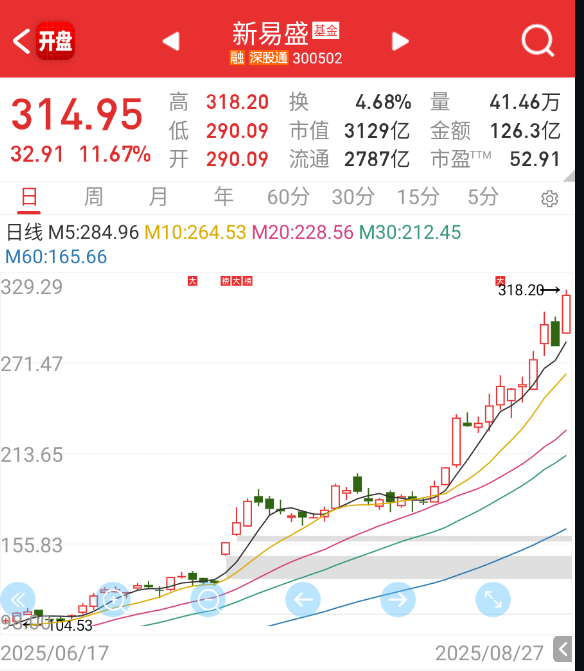
Task: Expand side panel chevron at bottom right
Action: (x=563, y=649)
